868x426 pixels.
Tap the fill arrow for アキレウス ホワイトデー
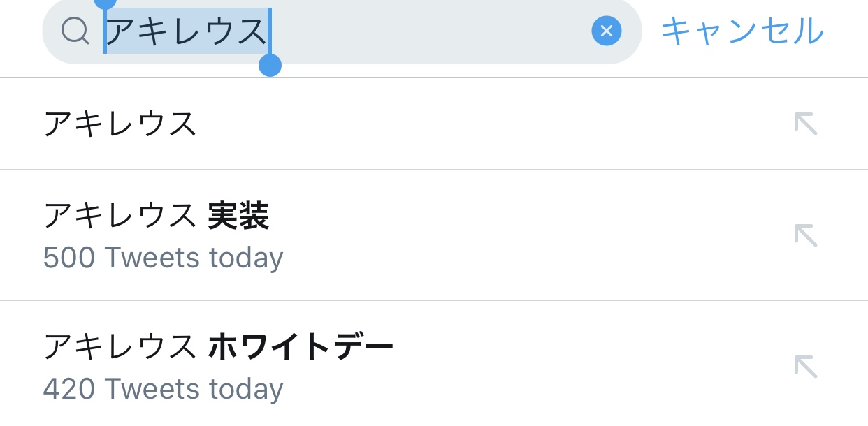pos(805,367)
